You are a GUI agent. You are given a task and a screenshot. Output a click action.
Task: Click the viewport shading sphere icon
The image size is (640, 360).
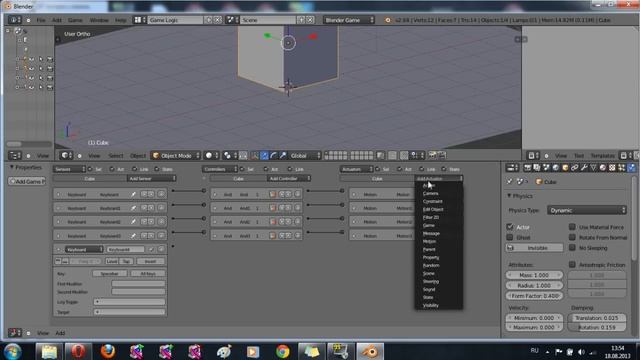click(x=211, y=156)
